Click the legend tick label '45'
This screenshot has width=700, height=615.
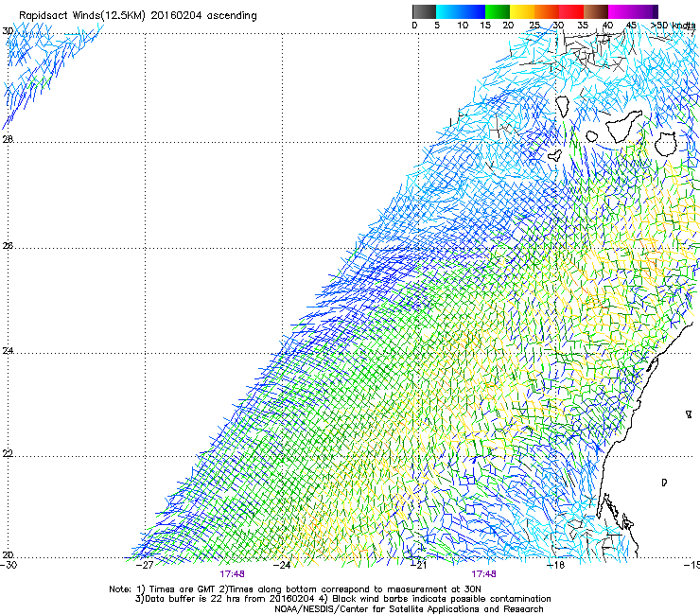tap(631, 26)
